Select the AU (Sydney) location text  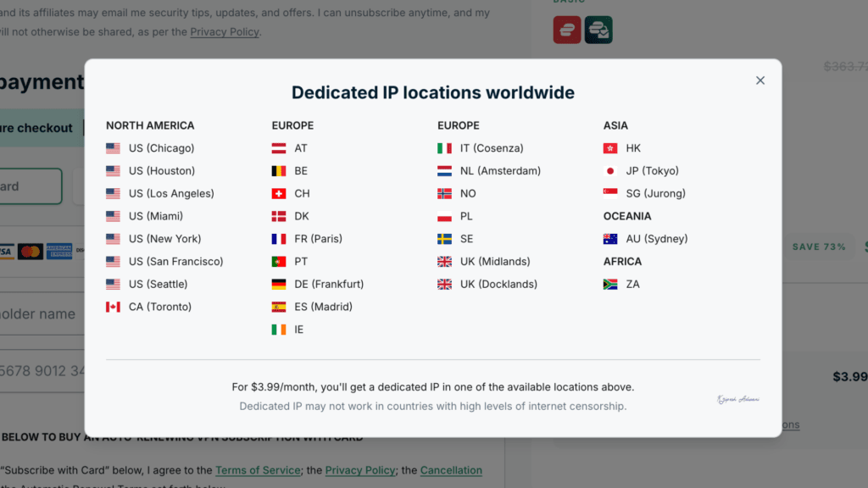pyautogui.click(x=657, y=239)
